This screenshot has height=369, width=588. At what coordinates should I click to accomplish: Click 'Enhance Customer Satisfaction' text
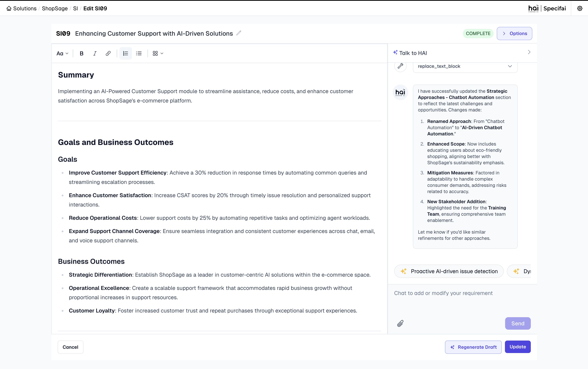point(110,195)
